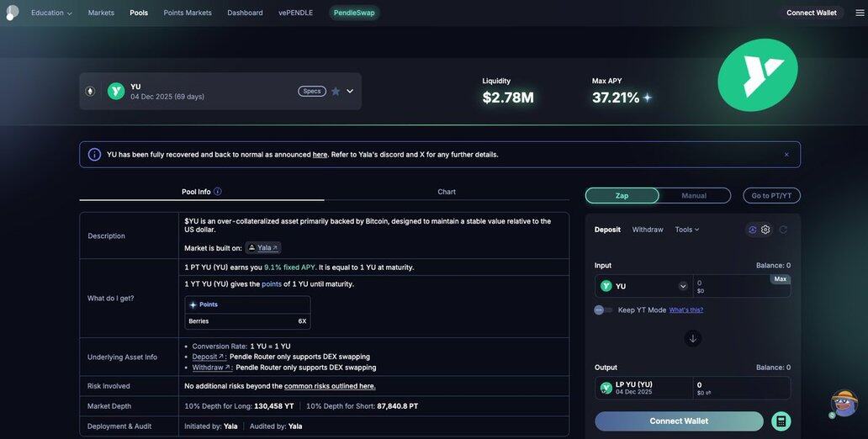The width and height of the screenshot is (868, 439).
Task: Expand the Education dropdown menu
Action: (x=51, y=13)
